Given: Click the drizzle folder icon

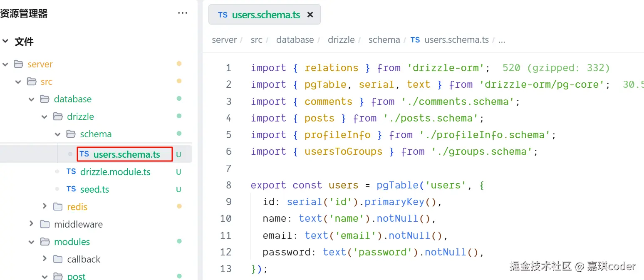Looking at the screenshot, I should pyautogui.click(x=58, y=116).
